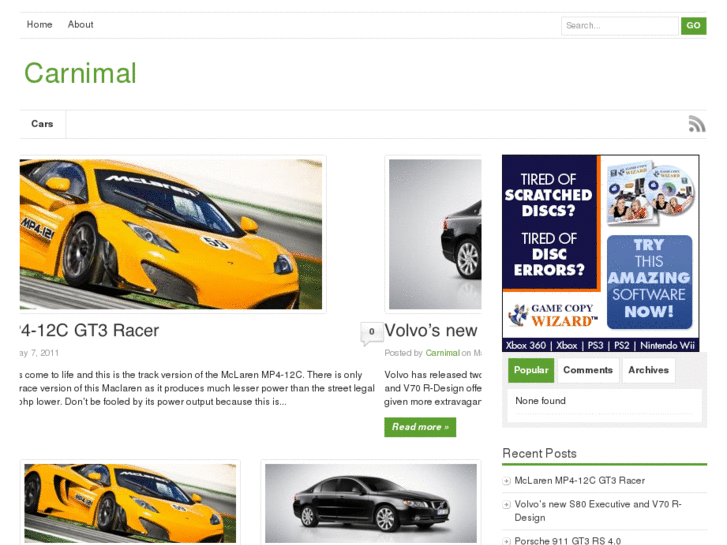Click the bullet icon beside Porsche 911 GT3 RS 4.0
727x545 pixels.
pyautogui.click(x=506, y=541)
